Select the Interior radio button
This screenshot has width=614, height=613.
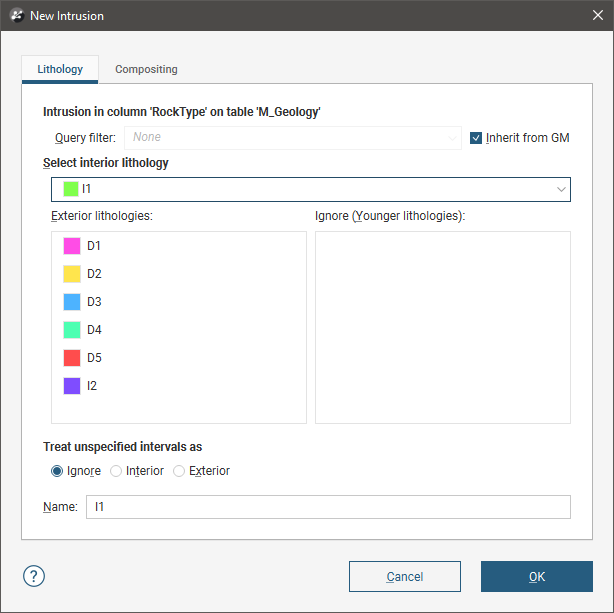point(116,471)
